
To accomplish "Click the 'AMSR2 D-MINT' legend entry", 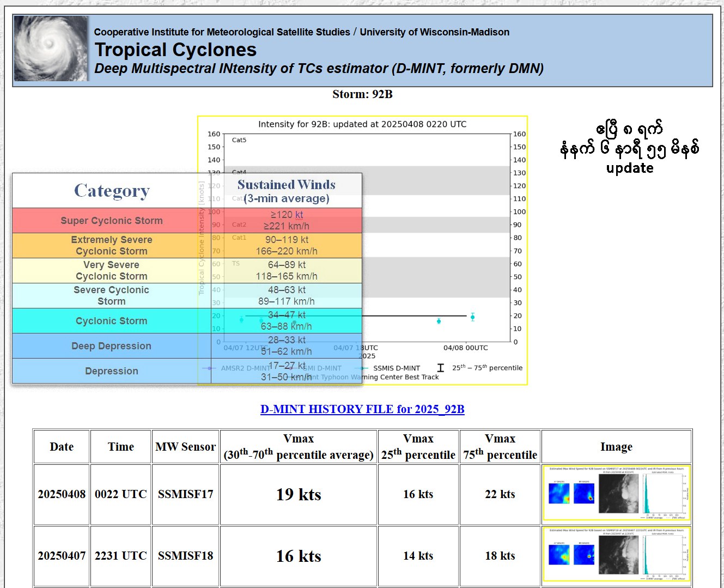I will 236,368.
